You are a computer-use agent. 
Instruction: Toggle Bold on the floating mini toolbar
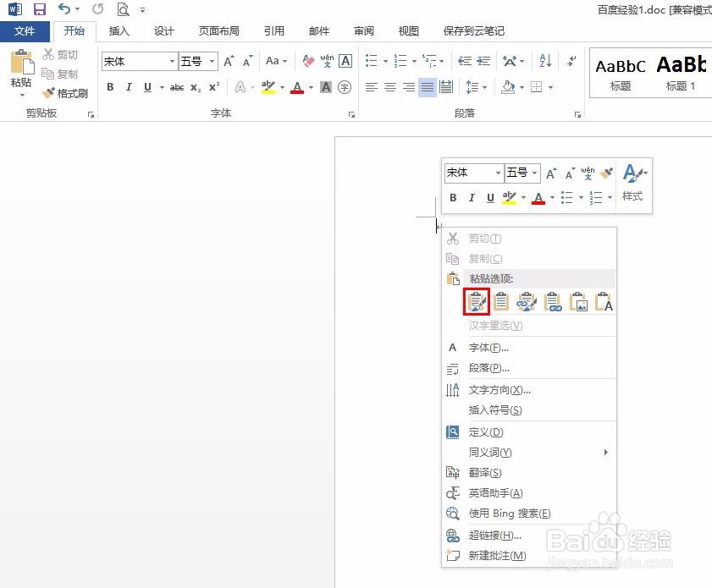click(x=453, y=197)
